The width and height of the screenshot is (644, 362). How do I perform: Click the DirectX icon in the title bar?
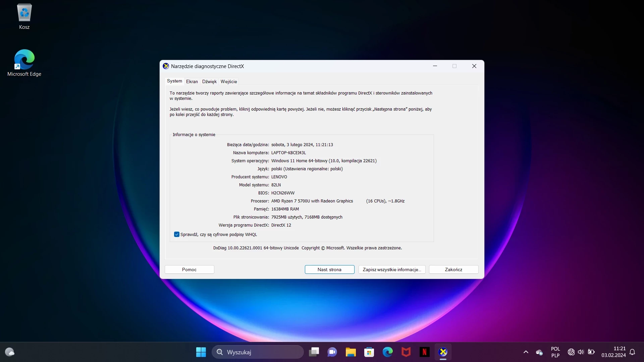point(166,66)
